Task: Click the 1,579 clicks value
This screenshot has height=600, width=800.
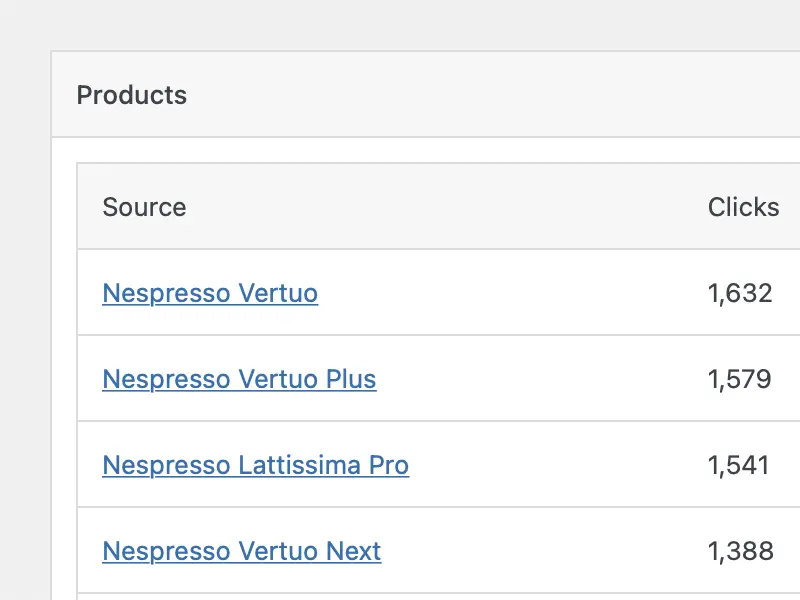Action: [x=739, y=379]
